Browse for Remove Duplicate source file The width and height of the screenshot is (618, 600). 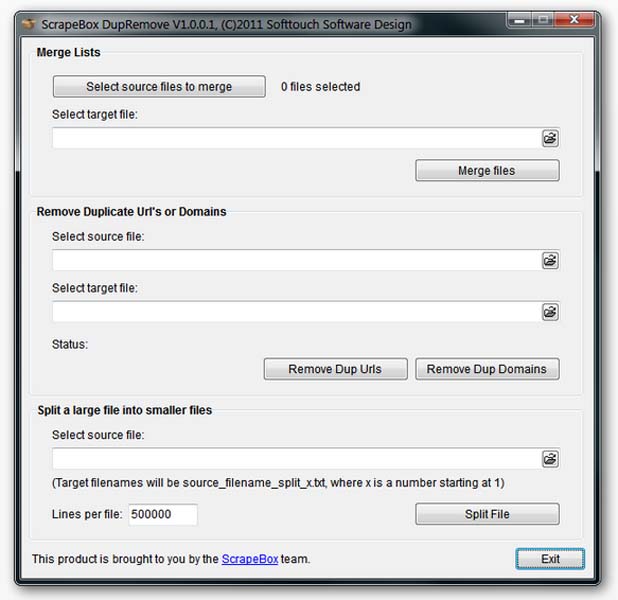point(550,261)
